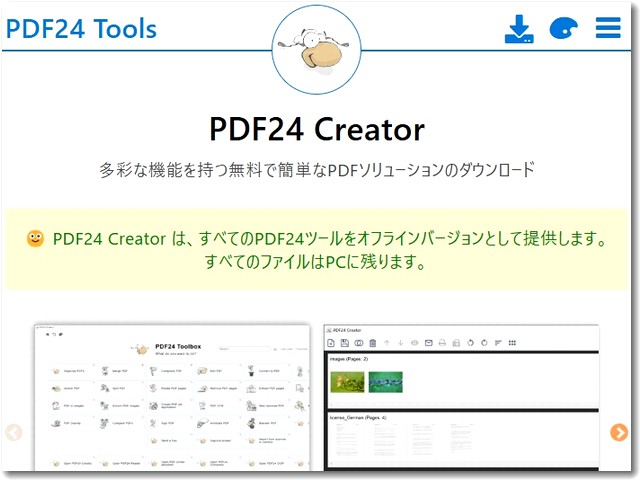Click sort lines icon in Creator screenshot
This screenshot has height=480, width=640.
(498, 343)
